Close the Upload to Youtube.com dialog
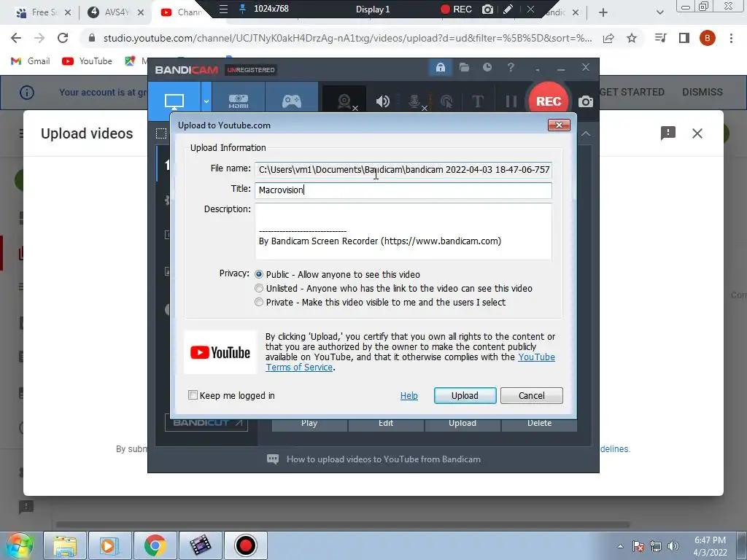This screenshot has height=560, width=747. [x=559, y=125]
